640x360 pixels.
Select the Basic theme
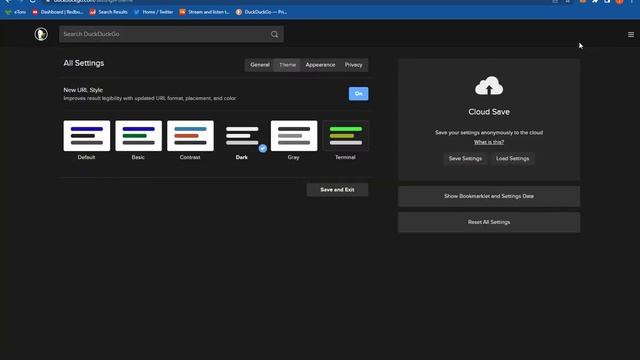138,140
